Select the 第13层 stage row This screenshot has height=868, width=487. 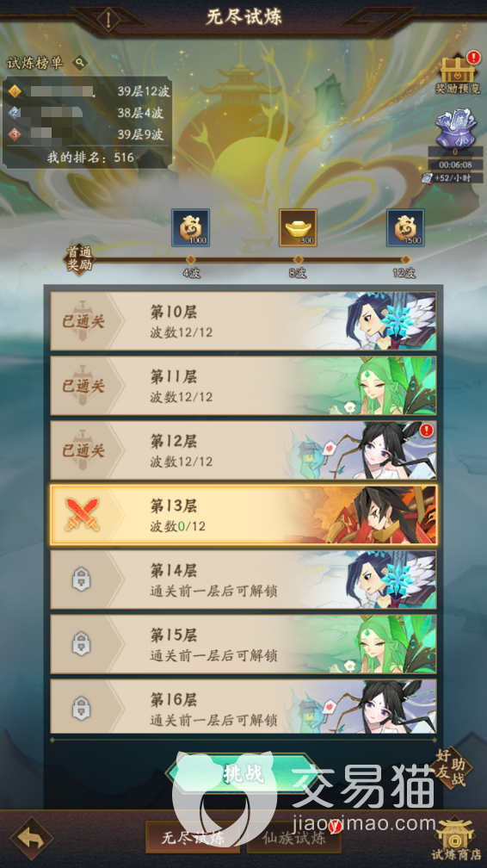[243, 515]
